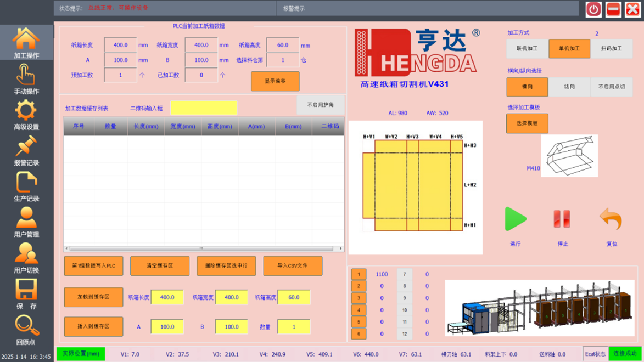The width and height of the screenshot is (644, 362).
Task: Open 用户管理 user management icon
Action: click(26, 220)
